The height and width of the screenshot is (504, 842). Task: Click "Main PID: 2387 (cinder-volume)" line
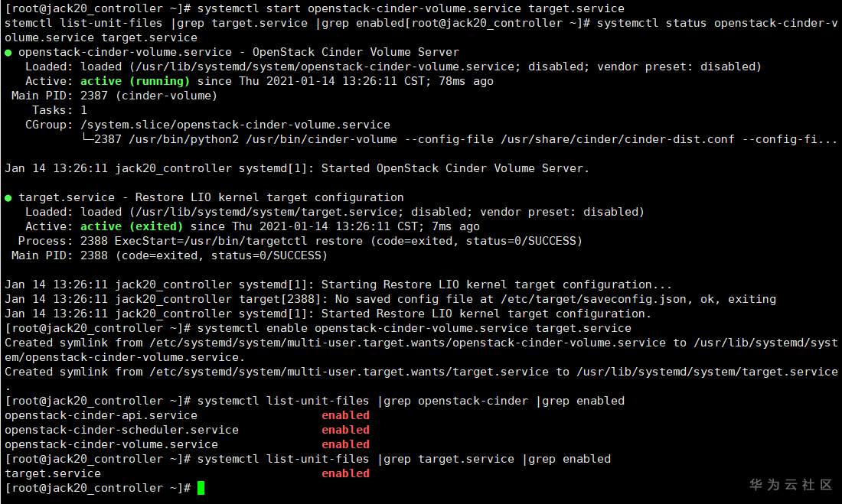[x=115, y=96]
